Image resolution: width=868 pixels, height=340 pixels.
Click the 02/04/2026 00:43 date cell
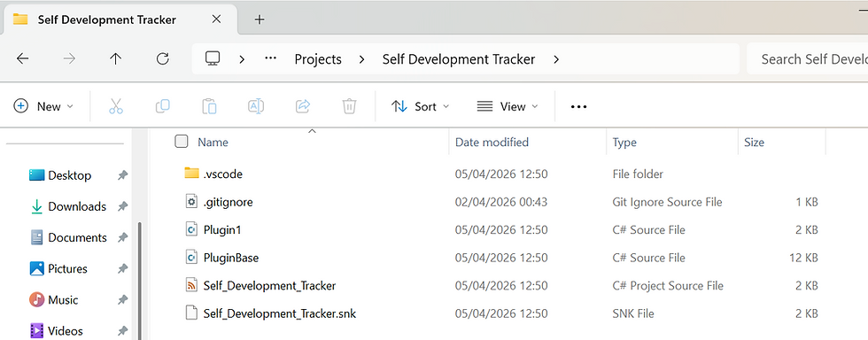tap(501, 202)
